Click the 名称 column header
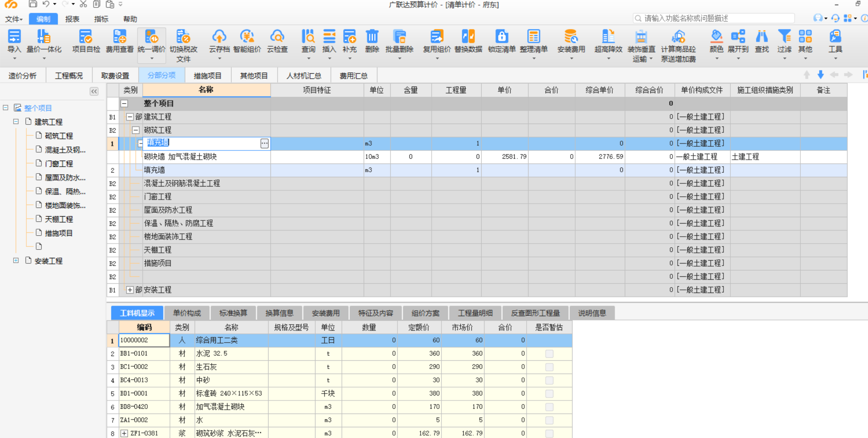Screen dimensions: 868x438 (x=206, y=90)
